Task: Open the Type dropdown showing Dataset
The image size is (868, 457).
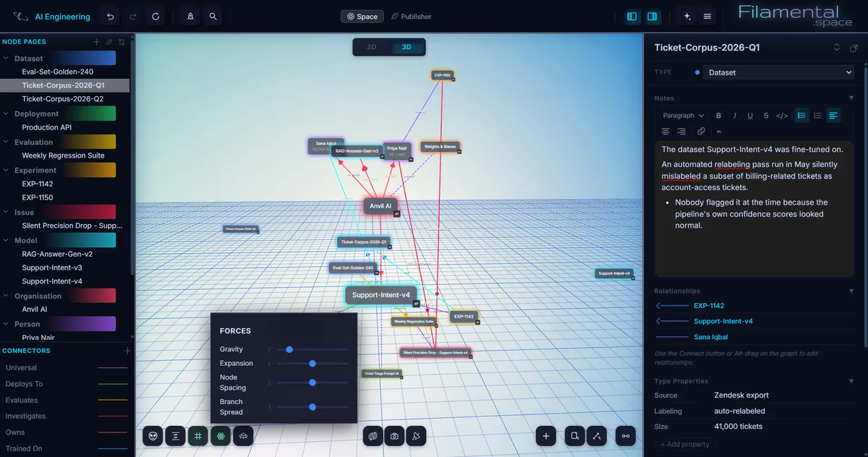Action: [x=778, y=72]
